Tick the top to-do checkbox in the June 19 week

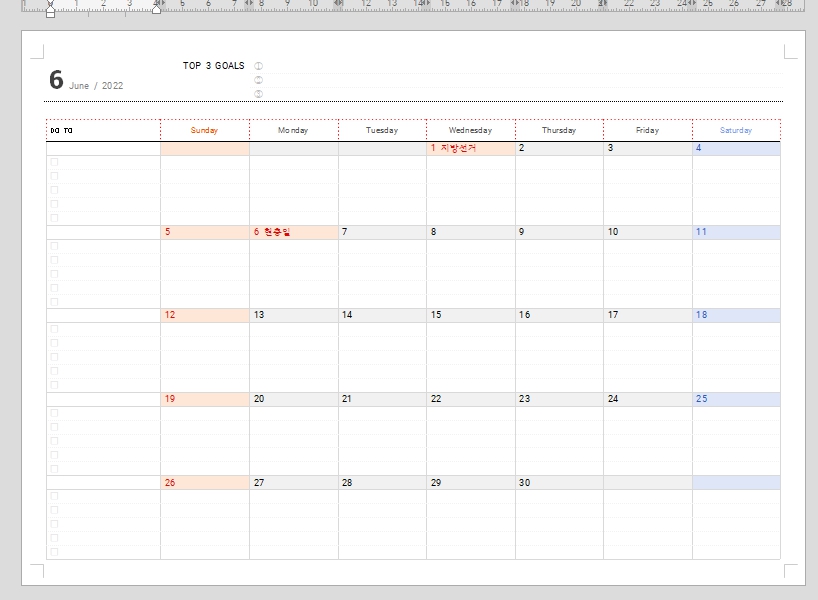pyautogui.click(x=54, y=413)
